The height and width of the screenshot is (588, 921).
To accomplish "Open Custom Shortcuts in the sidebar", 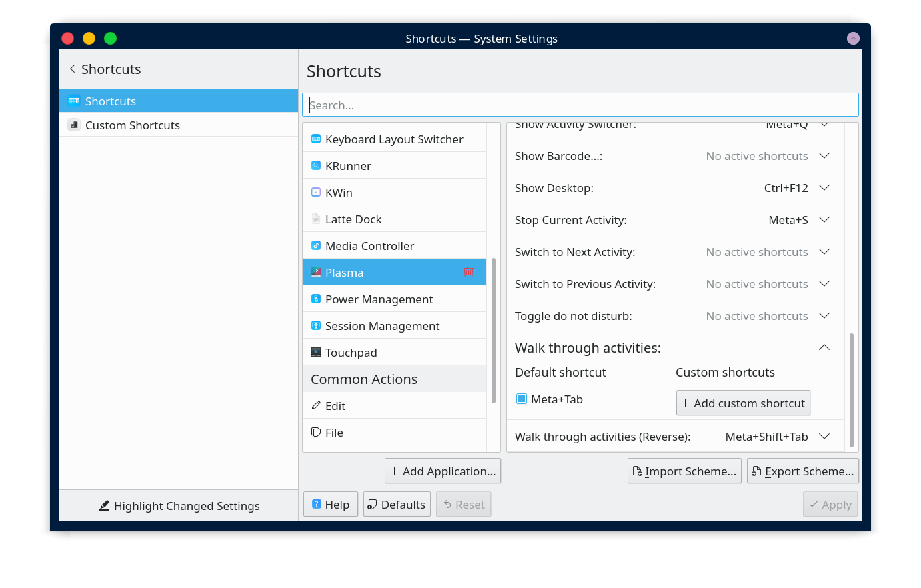I will pyautogui.click(x=131, y=125).
